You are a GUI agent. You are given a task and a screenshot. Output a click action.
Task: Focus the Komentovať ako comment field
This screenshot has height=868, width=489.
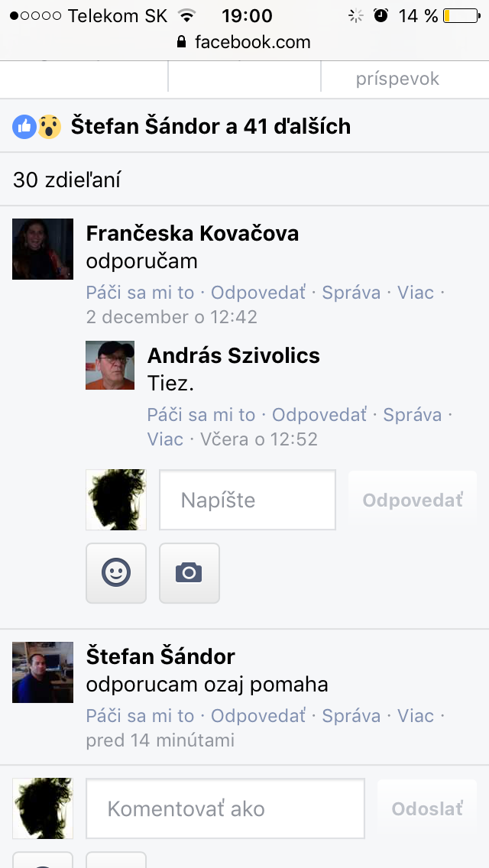225,808
